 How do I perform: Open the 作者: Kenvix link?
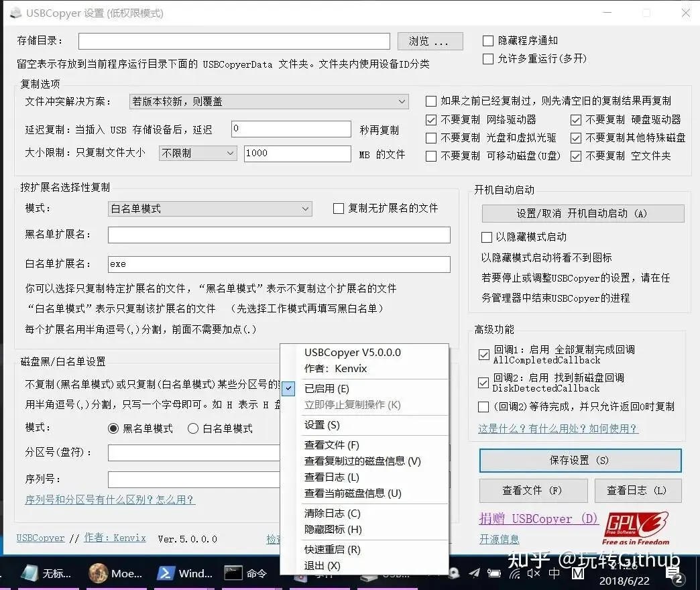[115, 538]
